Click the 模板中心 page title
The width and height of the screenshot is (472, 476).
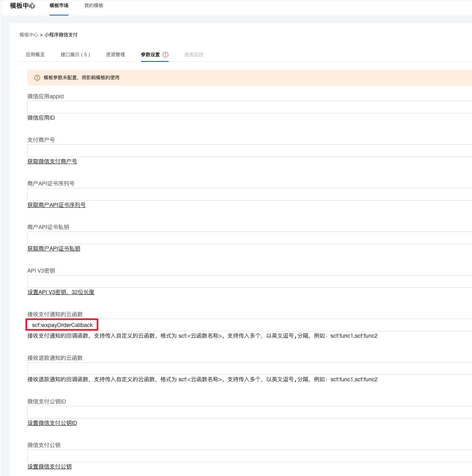pos(23,6)
